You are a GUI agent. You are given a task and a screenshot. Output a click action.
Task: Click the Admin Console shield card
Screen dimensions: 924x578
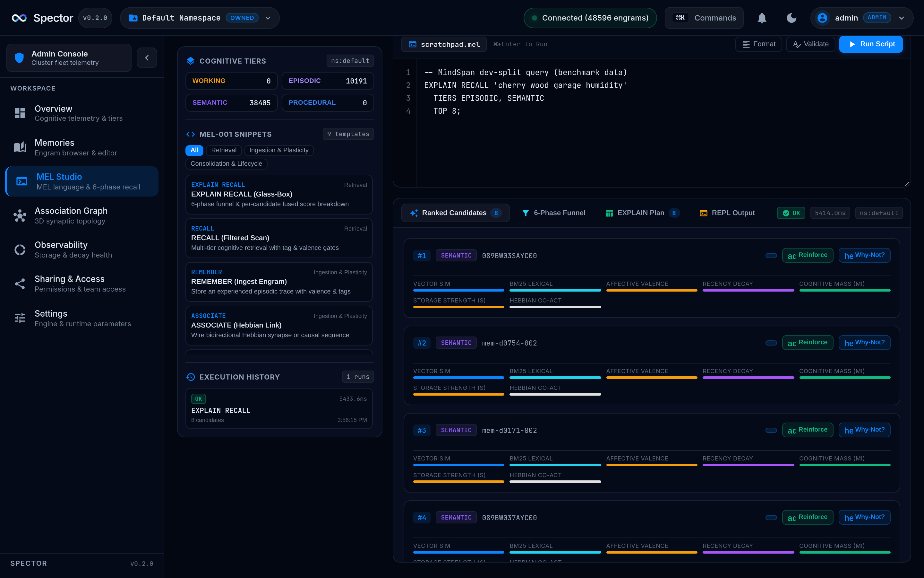(x=69, y=58)
